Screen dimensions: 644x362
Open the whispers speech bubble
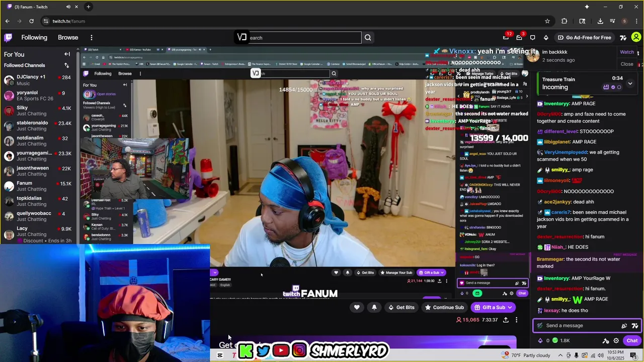pos(532,37)
